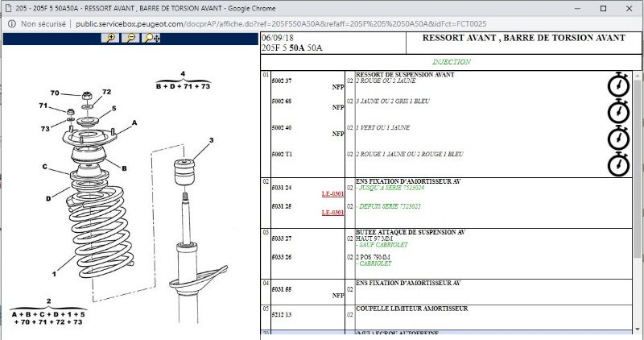644x340 pixels.
Task: Open LE-0301 link for part 5031 25
Action: (x=332, y=213)
